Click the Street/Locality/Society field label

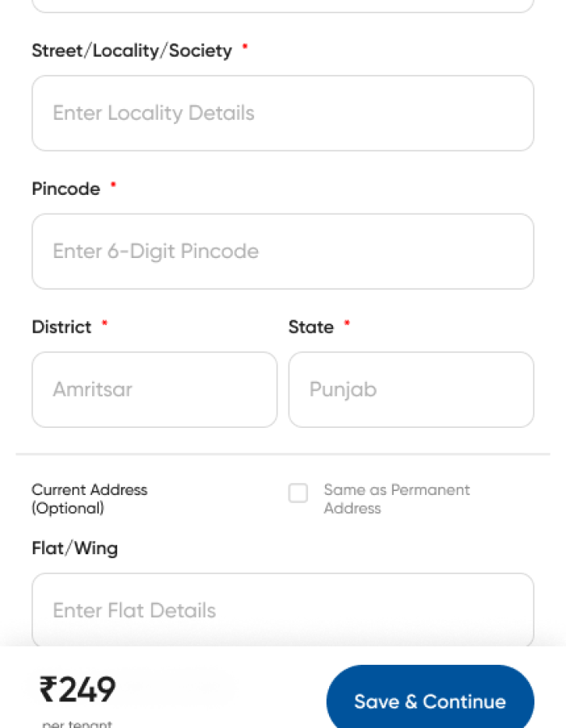click(x=131, y=50)
